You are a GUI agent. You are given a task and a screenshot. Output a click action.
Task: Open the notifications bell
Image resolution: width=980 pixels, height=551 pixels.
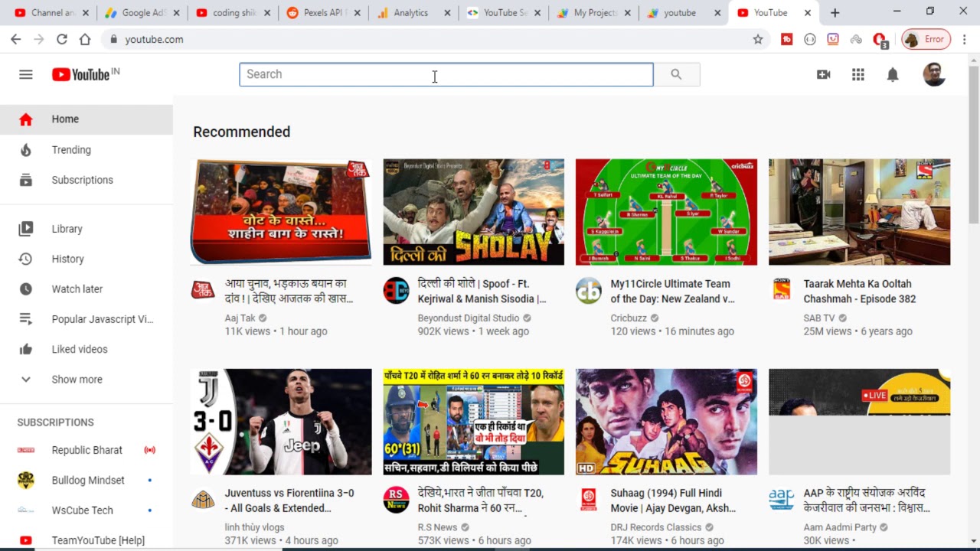(x=892, y=74)
